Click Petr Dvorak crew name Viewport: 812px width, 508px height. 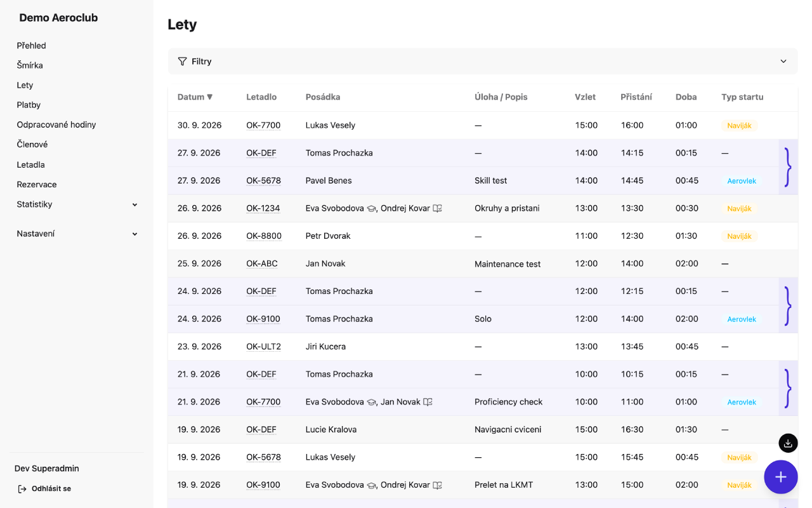click(328, 236)
